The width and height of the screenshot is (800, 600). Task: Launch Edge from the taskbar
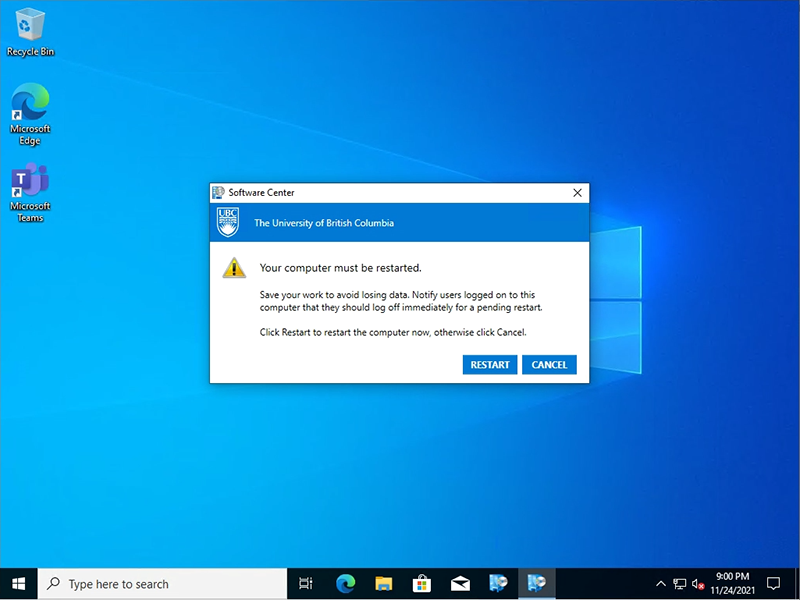[345, 584]
